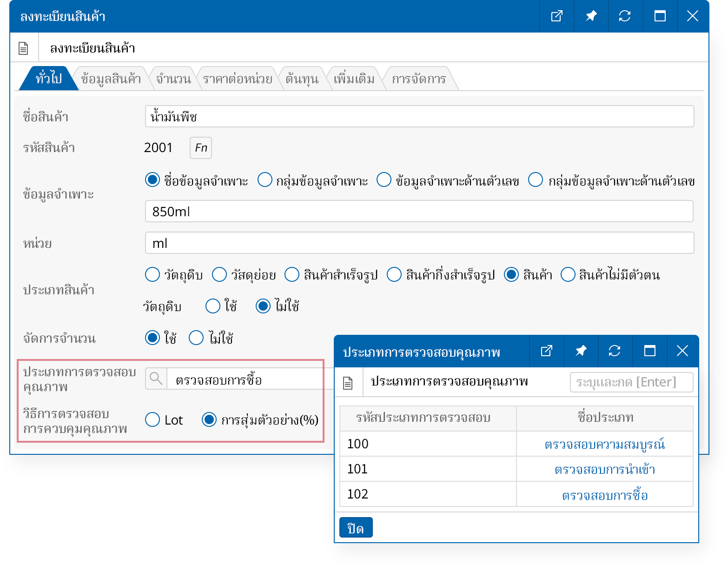This screenshot has height=565, width=728.
Task: Refresh the main product registration window
Action: tap(625, 16)
